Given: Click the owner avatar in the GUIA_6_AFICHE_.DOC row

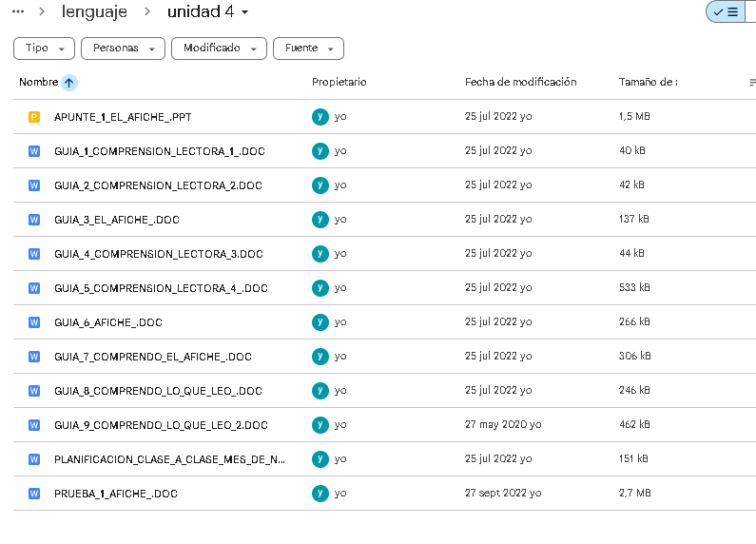Looking at the screenshot, I should tap(320, 322).
